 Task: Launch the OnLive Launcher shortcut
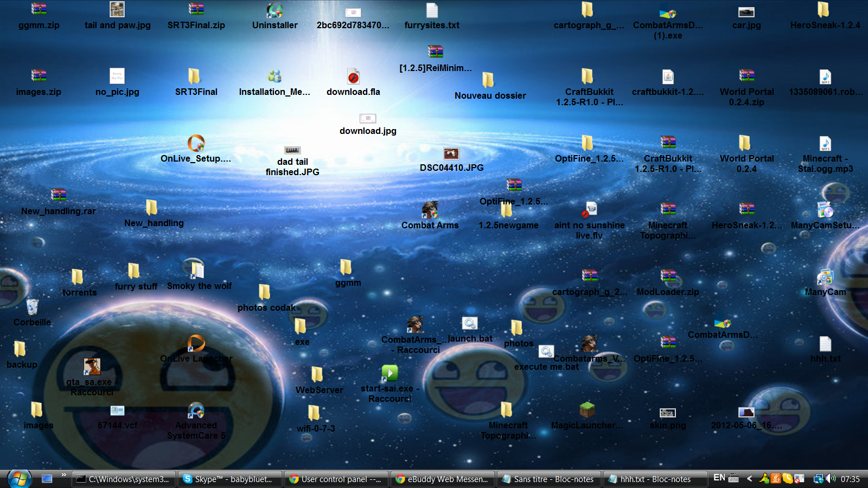pyautogui.click(x=196, y=343)
